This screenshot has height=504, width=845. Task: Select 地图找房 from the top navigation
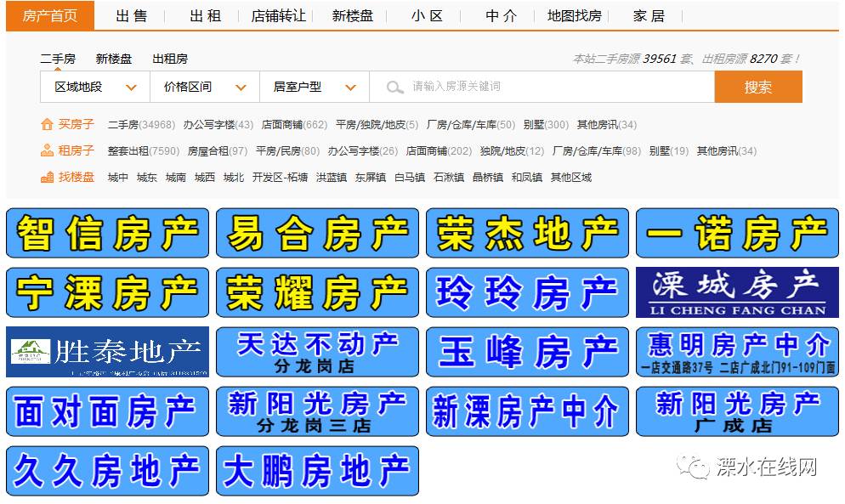[576, 16]
